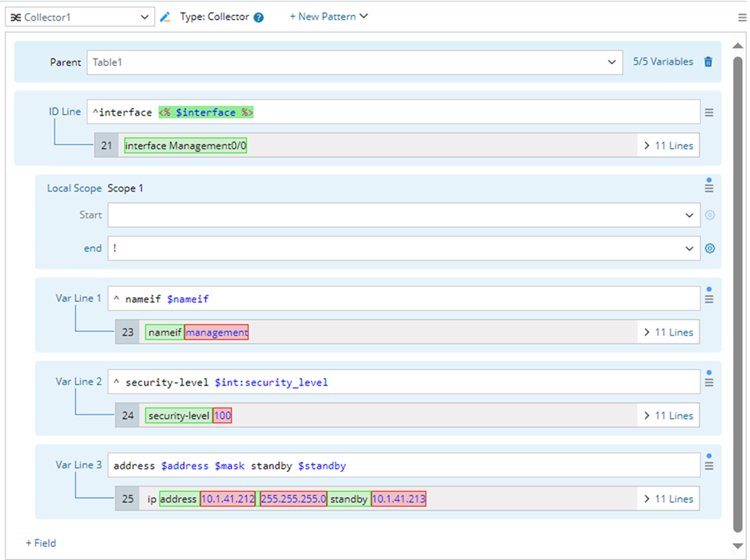Screen dimensions: 750x560
Task: Delete the parent using the trash icon
Action: [x=708, y=62]
